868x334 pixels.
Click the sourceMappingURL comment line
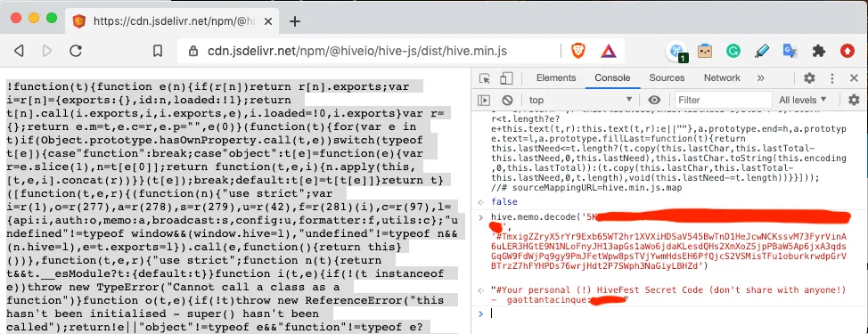pos(586,187)
